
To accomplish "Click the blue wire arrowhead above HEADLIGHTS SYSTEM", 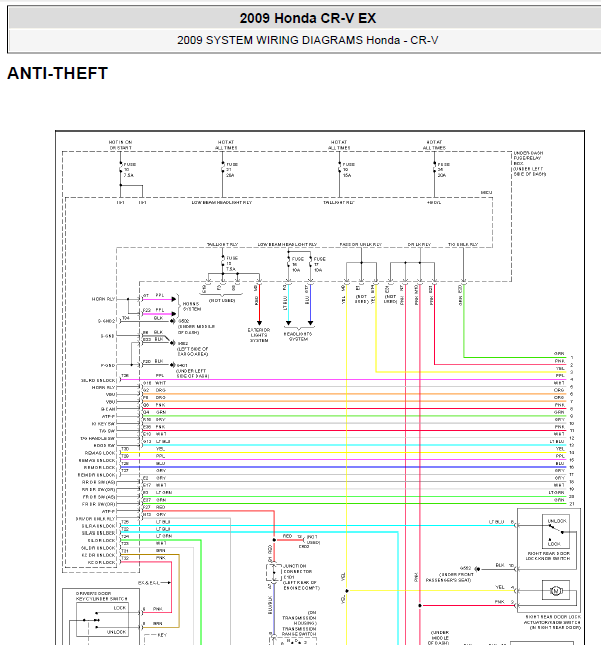I will pos(311,323).
